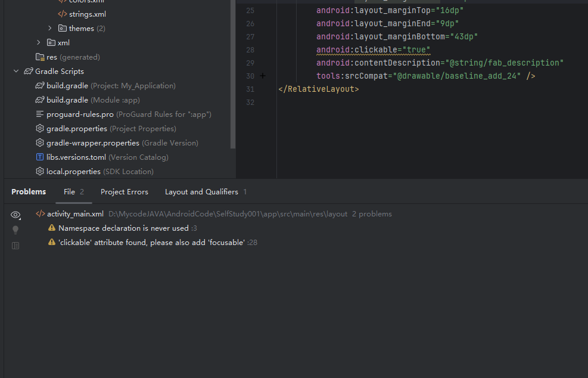This screenshot has height=378, width=588.
Task: Click the warning icon beside Namespace declaration problem
Action: (52, 228)
